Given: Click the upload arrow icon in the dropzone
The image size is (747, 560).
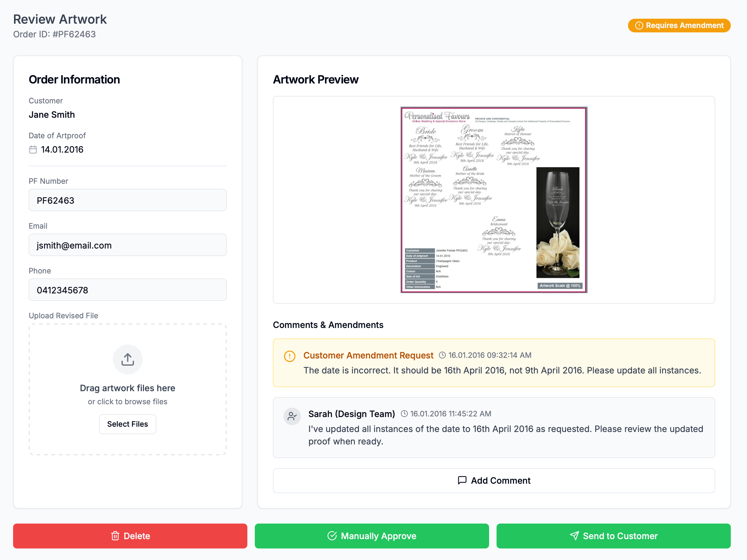Looking at the screenshot, I should (127, 359).
